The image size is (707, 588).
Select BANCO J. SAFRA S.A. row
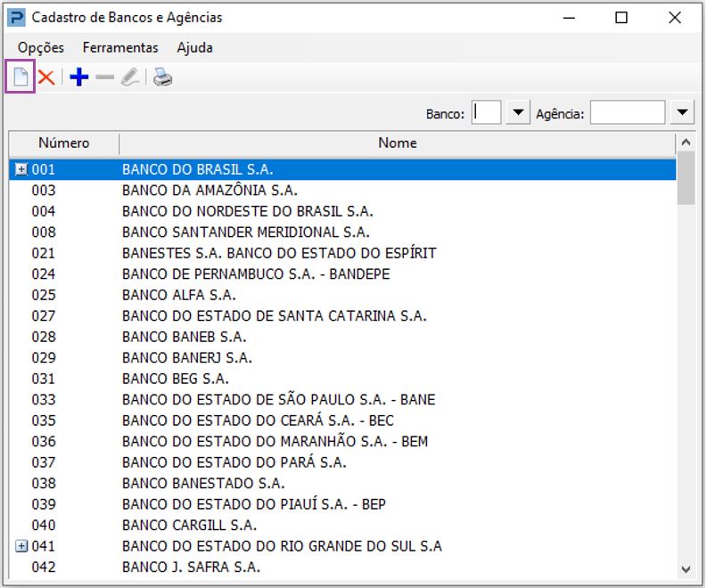pyautogui.click(x=342, y=567)
